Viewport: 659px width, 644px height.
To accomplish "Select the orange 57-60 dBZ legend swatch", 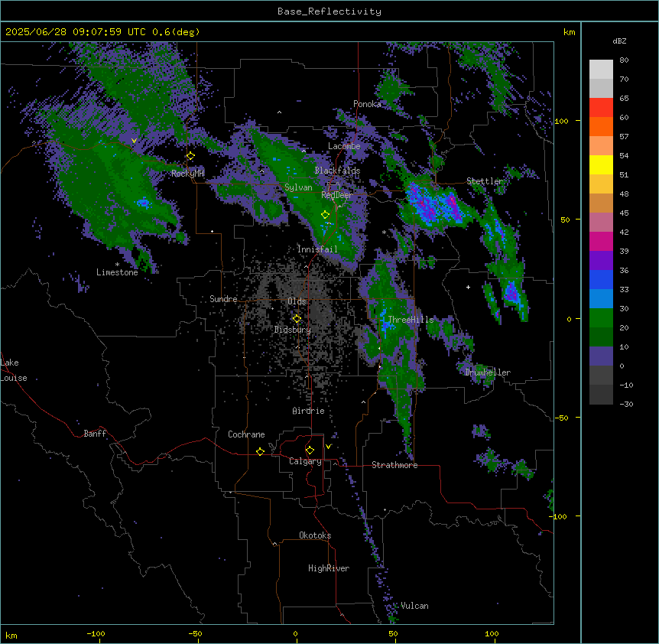I will coord(601,126).
